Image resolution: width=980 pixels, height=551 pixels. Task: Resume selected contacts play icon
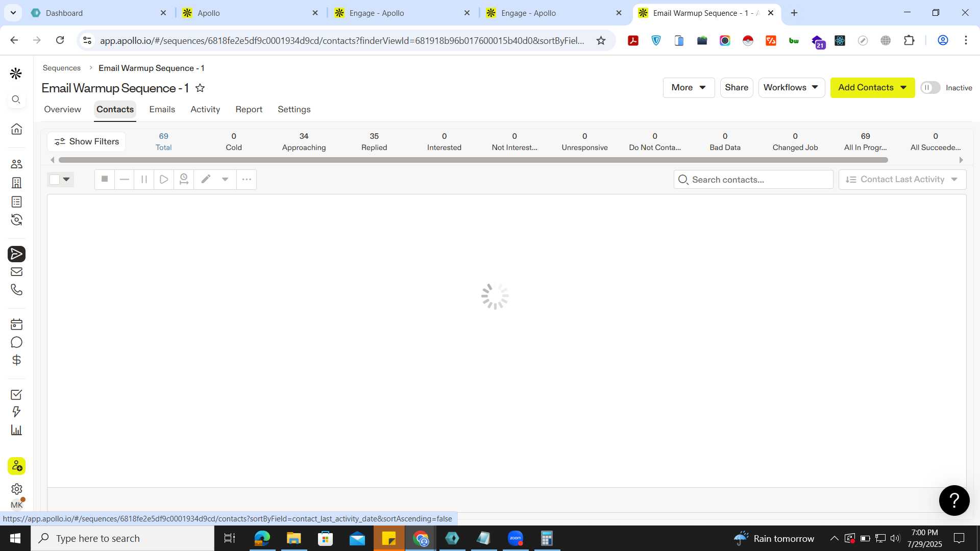164,179
